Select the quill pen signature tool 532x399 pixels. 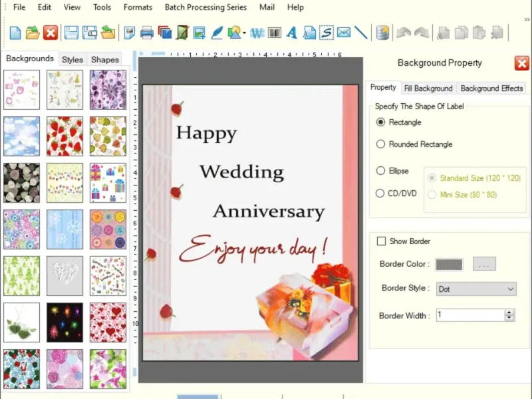click(x=217, y=33)
